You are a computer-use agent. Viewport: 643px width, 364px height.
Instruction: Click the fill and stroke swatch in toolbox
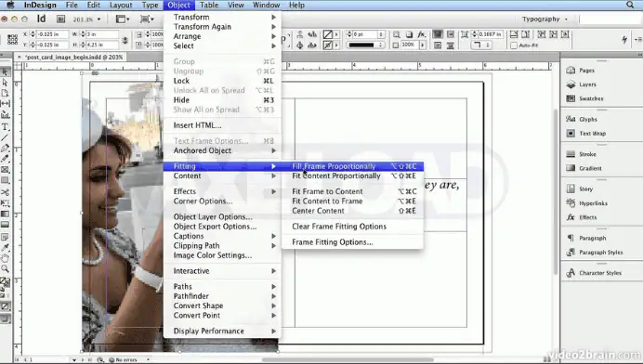pos(5,282)
